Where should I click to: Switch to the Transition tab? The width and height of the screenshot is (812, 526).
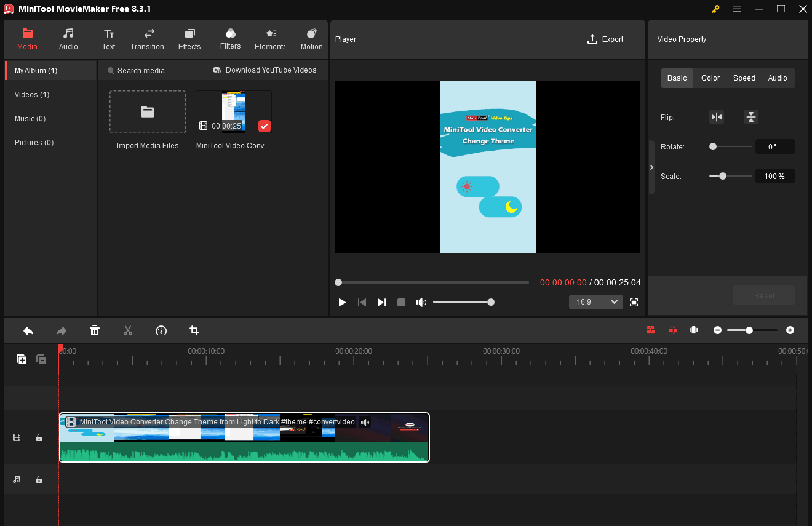coord(147,39)
